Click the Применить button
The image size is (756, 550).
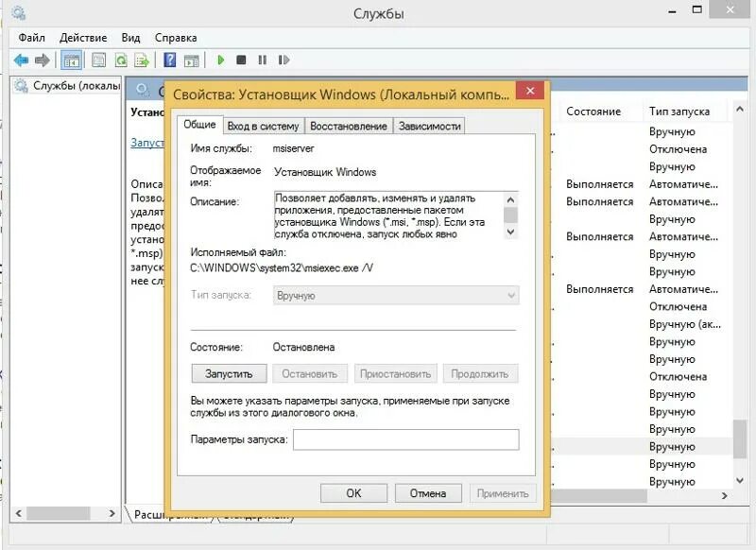tap(503, 493)
